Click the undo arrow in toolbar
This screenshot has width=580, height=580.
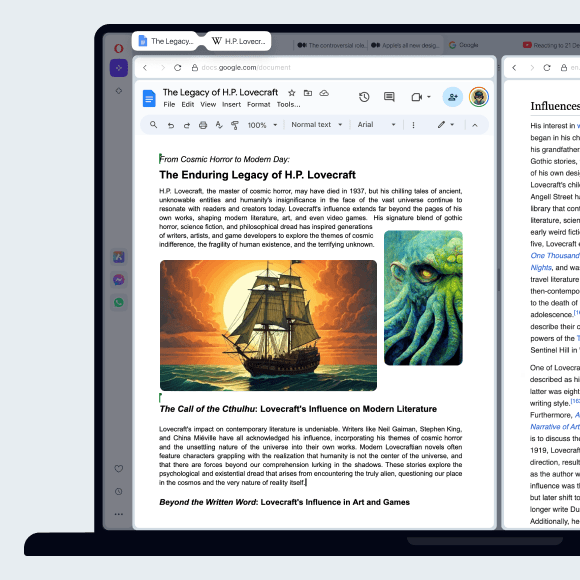coord(171,125)
